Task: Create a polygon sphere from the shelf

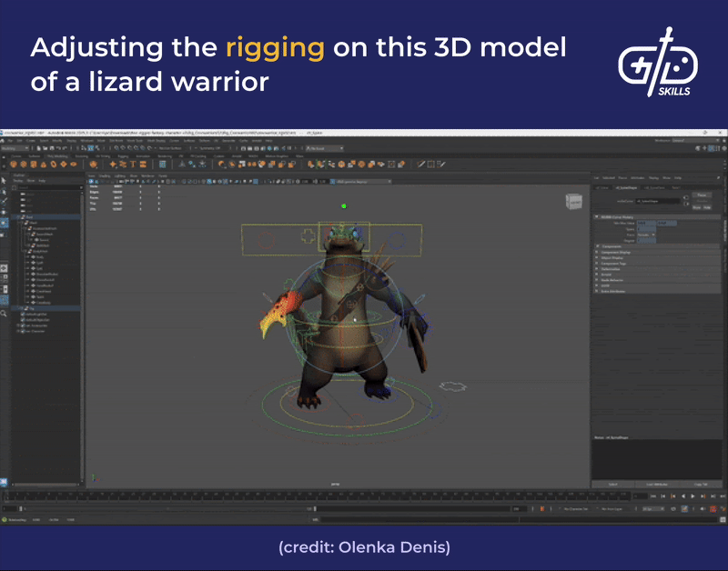Action: pyautogui.click(x=13, y=165)
